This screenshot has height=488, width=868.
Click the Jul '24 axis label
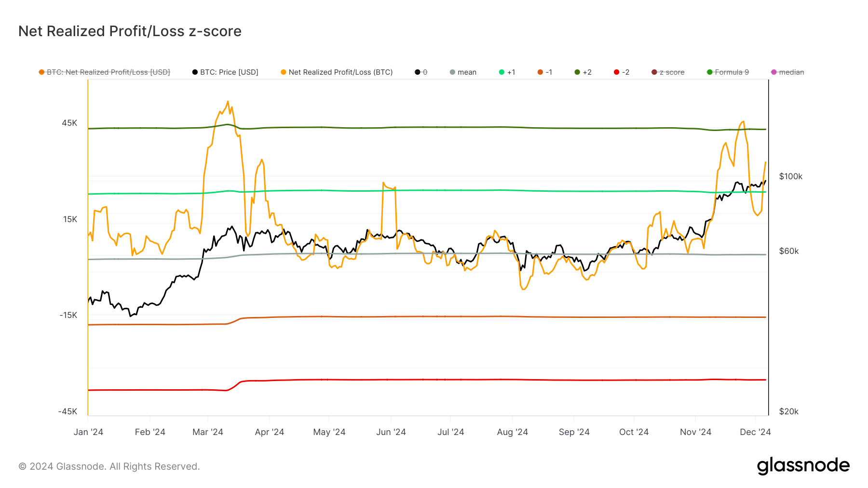click(451, 432)
